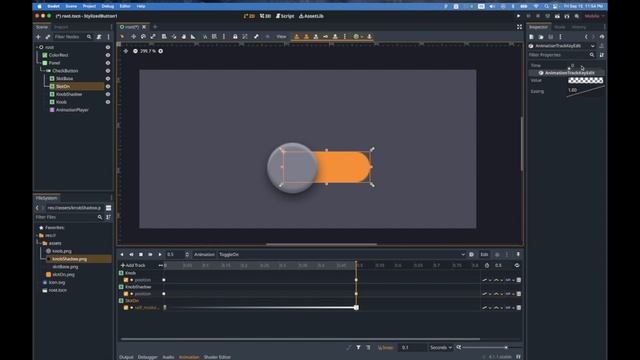Click the Easing curve value in Inspector
The width and height of the screenshot is (640, 360).
point(586,91)
